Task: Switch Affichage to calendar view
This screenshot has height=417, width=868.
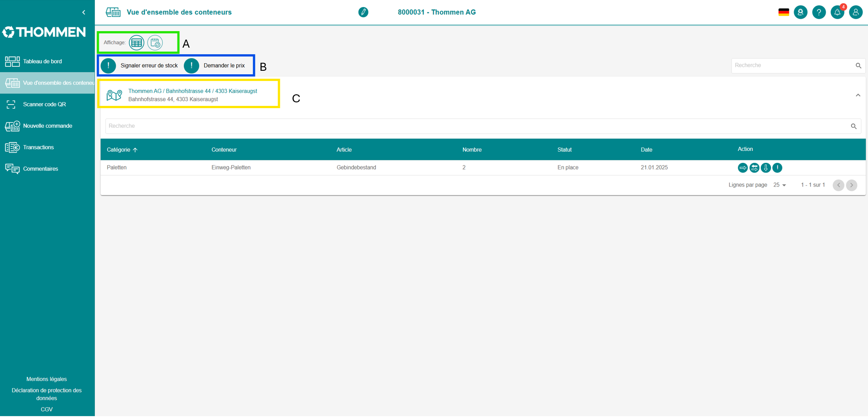Action: click(x=155, y=43)
